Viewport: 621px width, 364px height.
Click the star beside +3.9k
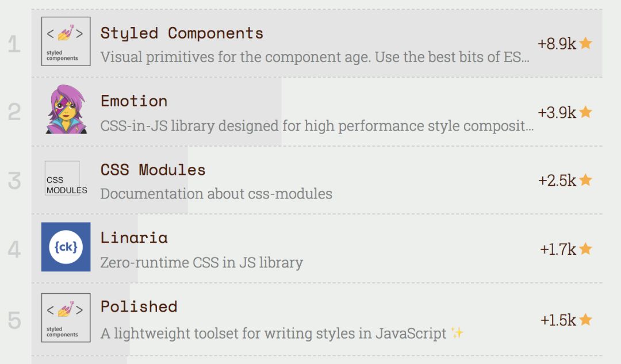[585, 112]
